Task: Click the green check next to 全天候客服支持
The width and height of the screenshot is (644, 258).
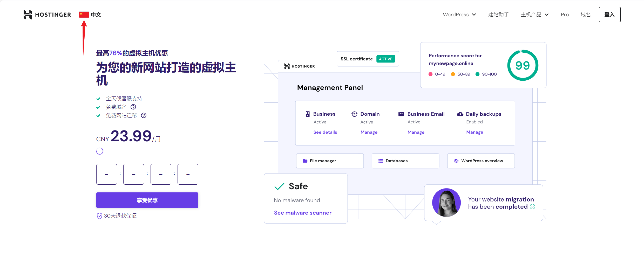Action: tap(98, 99)
